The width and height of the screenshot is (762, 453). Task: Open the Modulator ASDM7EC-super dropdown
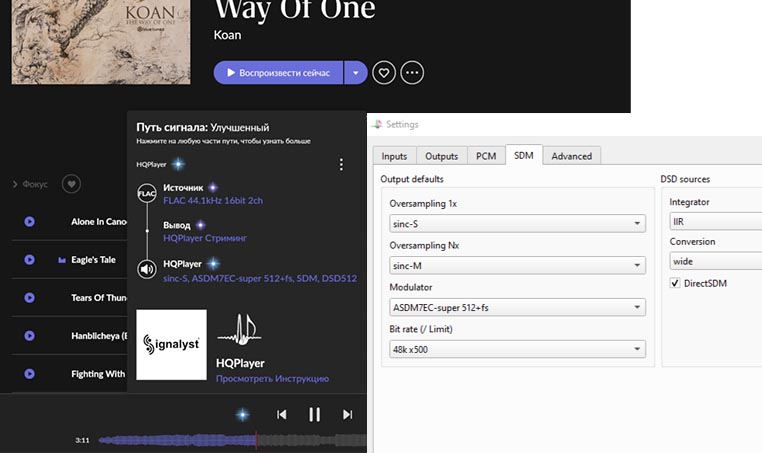(518, 307)
